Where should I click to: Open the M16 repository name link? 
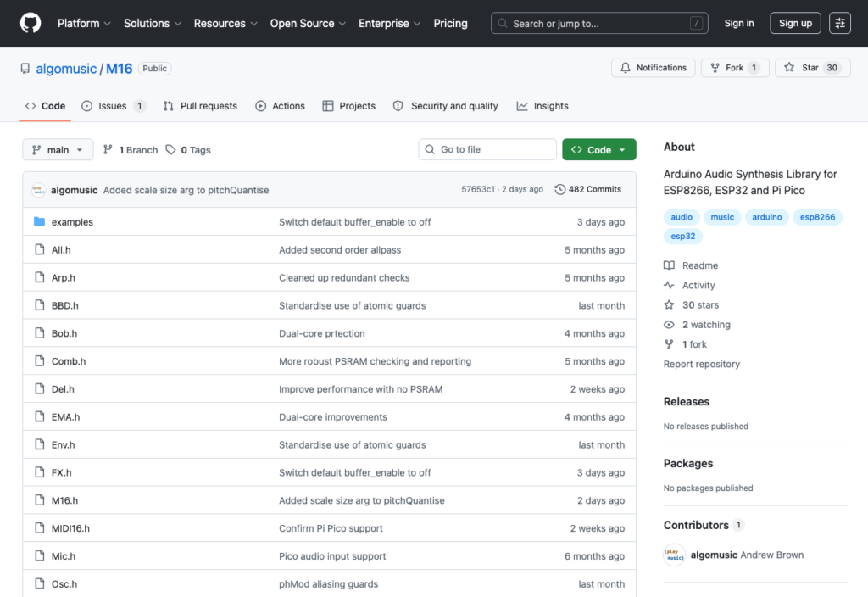tap(119, 69)
